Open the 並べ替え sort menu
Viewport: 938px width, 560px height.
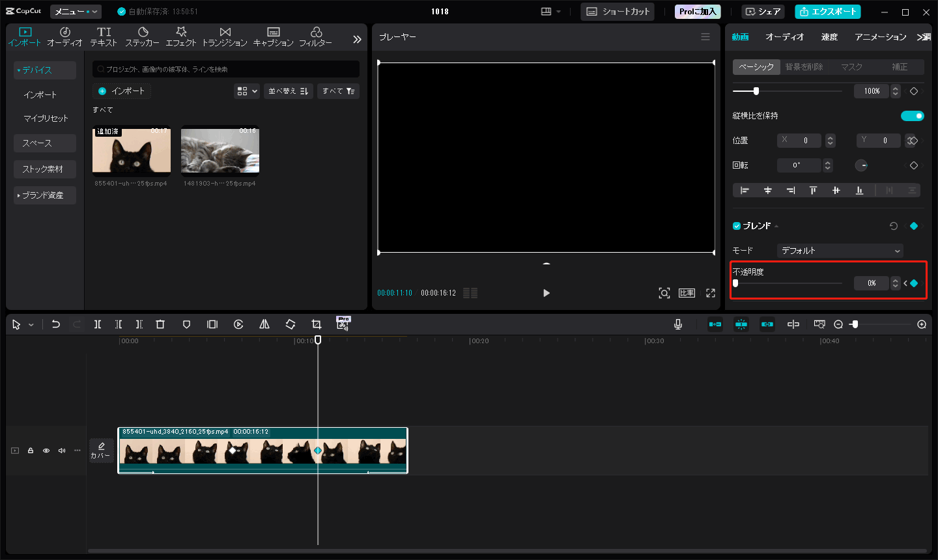tap(289, 91)
